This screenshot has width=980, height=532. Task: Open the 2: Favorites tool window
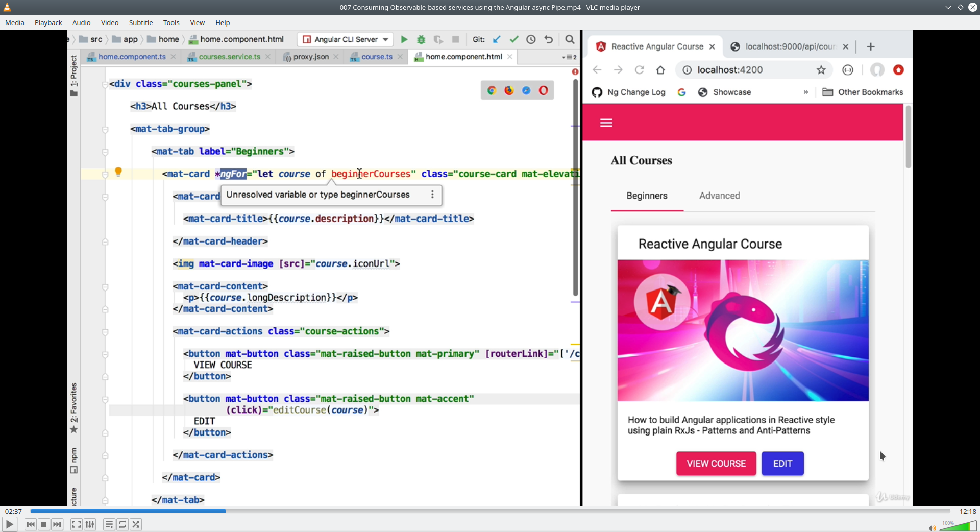coord(74,408)
